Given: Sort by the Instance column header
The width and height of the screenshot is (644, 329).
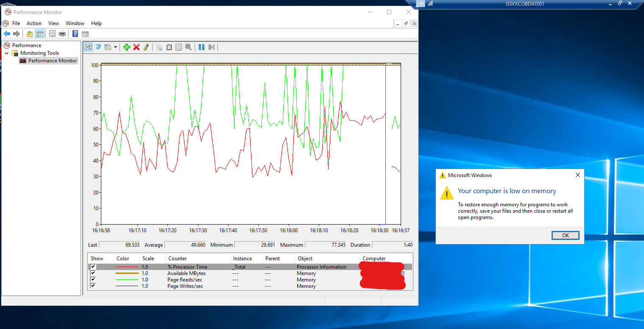Looking at the screenshot, I should pos(246,259).
